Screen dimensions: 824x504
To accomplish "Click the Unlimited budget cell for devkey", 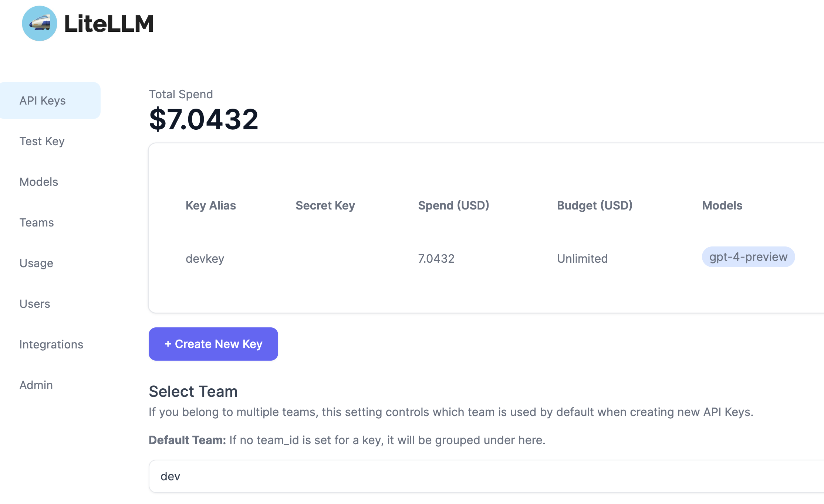I will 582,258.
